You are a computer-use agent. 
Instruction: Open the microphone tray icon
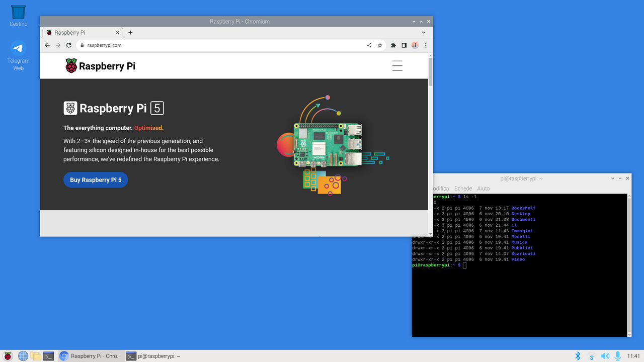point(618,356)
